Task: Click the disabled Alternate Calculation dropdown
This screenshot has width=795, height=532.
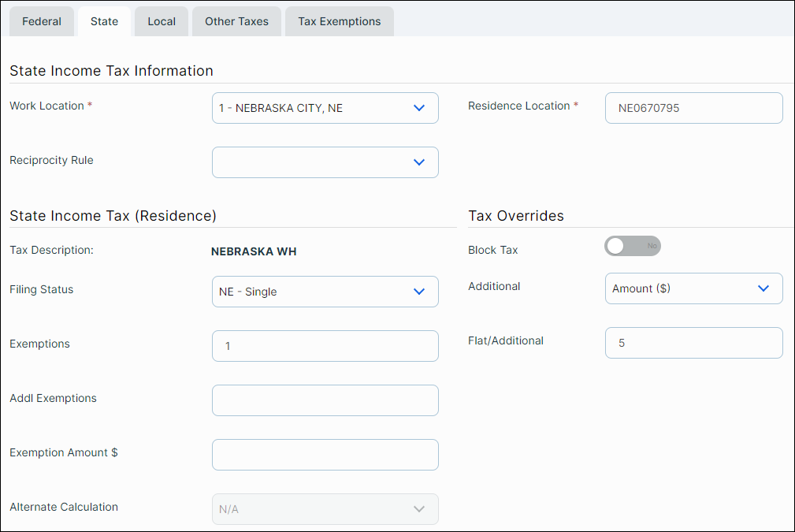Action: (x=325, y=509)
